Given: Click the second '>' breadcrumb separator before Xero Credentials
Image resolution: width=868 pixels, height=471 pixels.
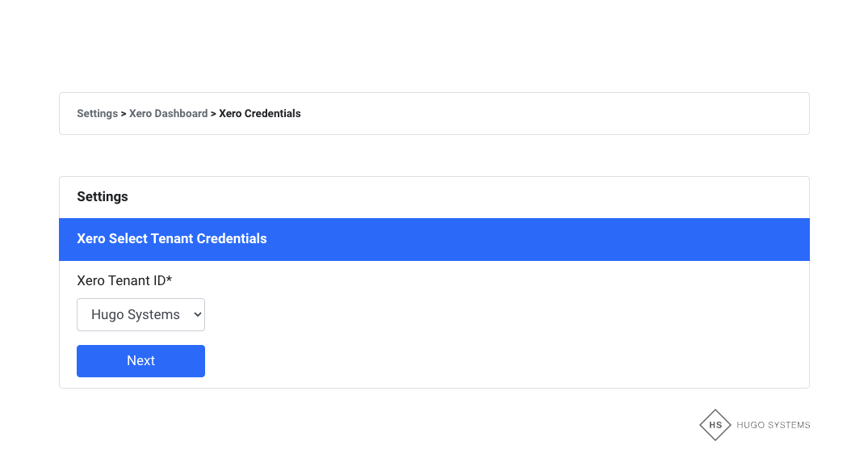Looking at the screenshot, I should pos(213,114).
